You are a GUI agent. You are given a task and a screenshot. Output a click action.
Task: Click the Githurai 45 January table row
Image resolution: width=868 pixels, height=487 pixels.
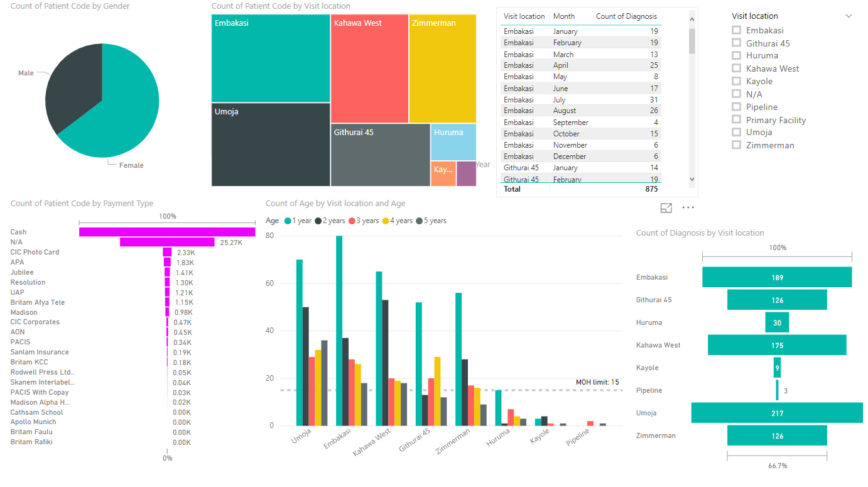580,168
